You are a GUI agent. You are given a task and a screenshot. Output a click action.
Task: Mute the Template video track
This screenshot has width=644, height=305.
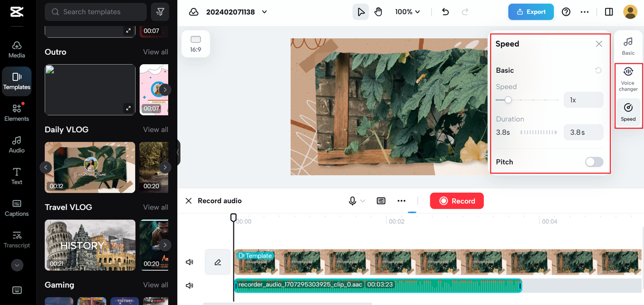(189, 262)
